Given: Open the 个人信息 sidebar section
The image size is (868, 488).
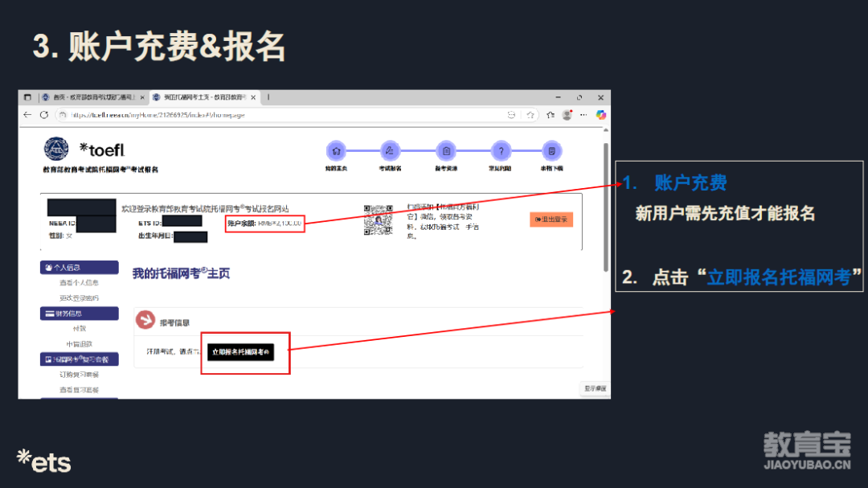Looking at the screenshot, I should (x=79, y=268).
